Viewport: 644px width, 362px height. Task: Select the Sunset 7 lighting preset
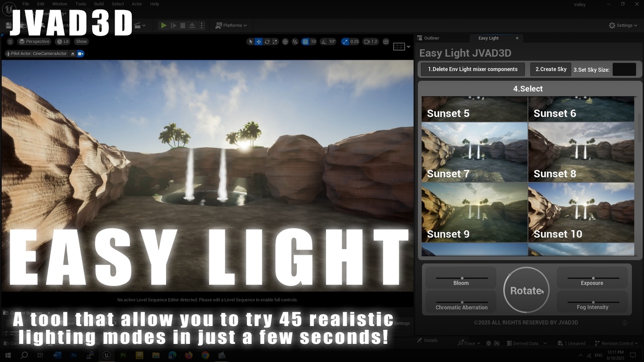(x=474, y=152)
